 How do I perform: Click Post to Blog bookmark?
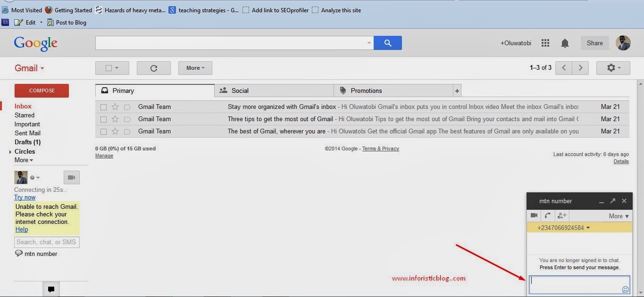pos(67,22)
